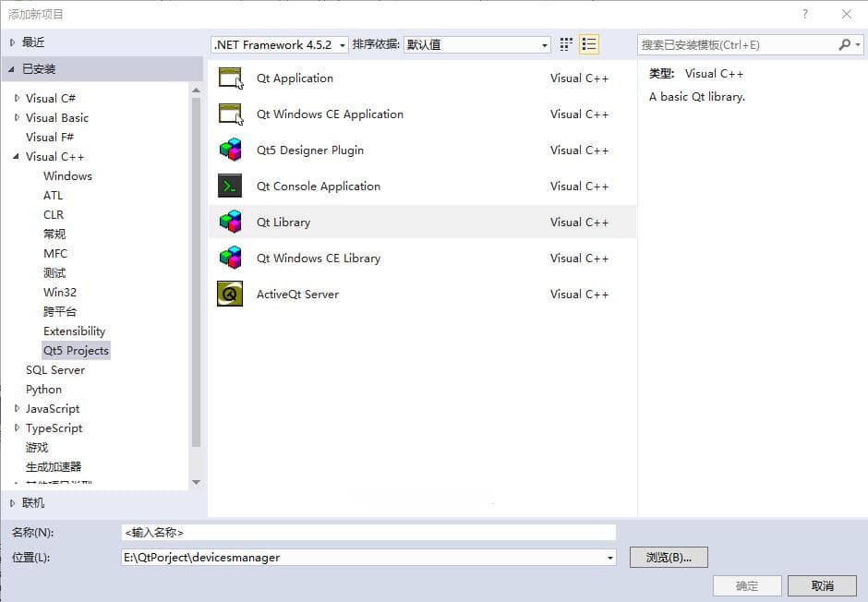Collapse the Visual C++ tree node
The height and width of the screenshot is (602, 868).
pos(16,157)
